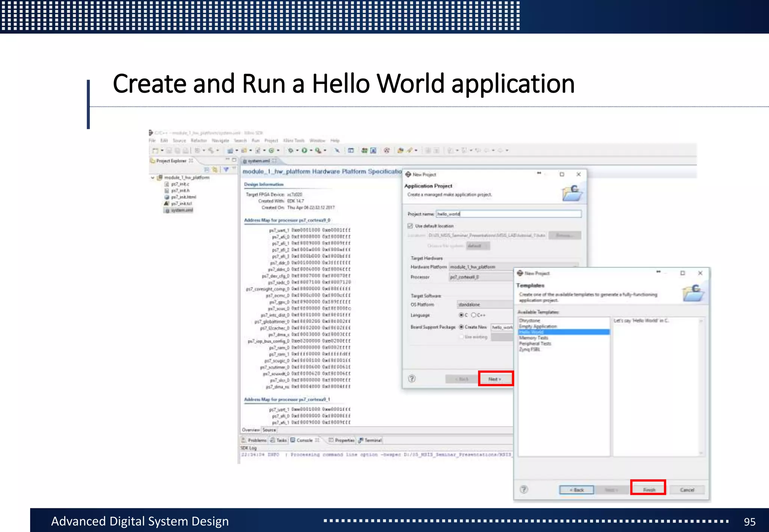Viewport: 769px width, 532px height.
Task: Click the External Tools run icon
Action: (318, 150)
